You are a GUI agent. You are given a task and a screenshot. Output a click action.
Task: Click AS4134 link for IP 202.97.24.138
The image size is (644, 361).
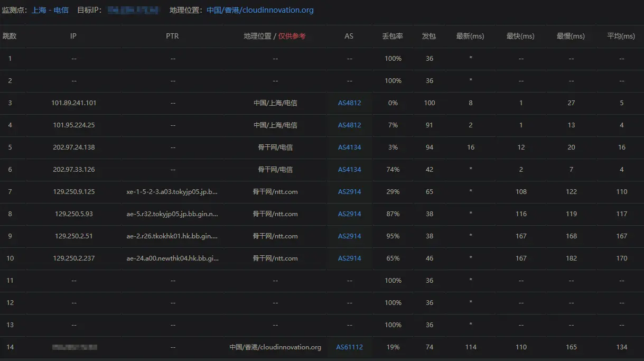(349, 147)
